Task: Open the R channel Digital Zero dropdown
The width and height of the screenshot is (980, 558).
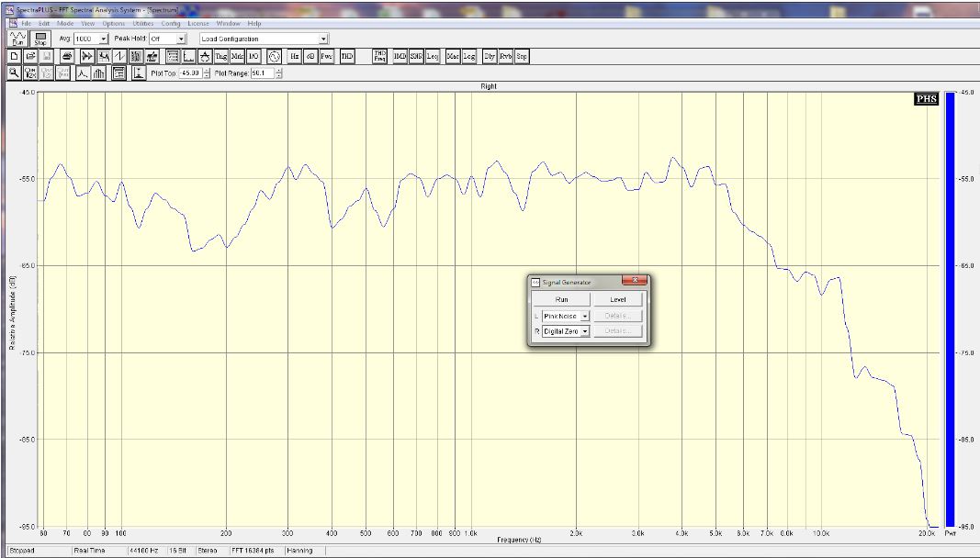Action: [585, 331]
